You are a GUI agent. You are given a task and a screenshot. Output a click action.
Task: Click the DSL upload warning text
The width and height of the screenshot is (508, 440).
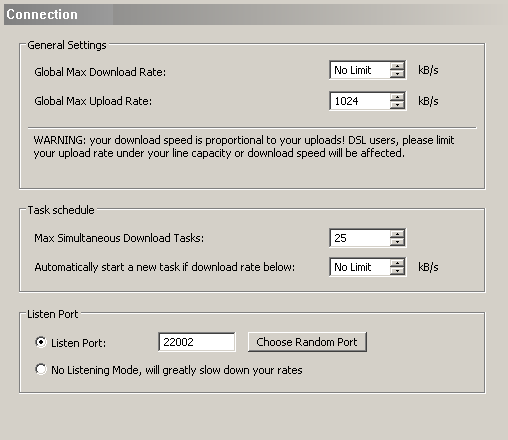pos(244,147)
